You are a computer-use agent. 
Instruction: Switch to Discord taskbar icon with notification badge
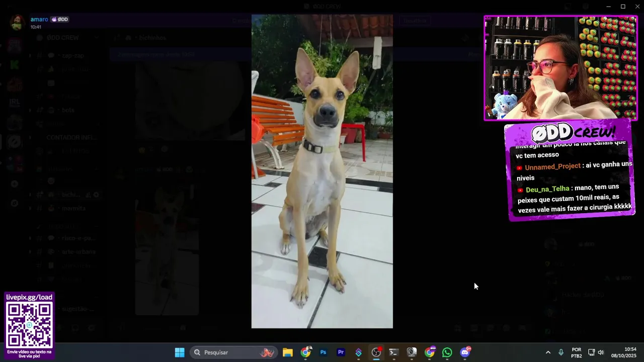[x=465, y=352]
